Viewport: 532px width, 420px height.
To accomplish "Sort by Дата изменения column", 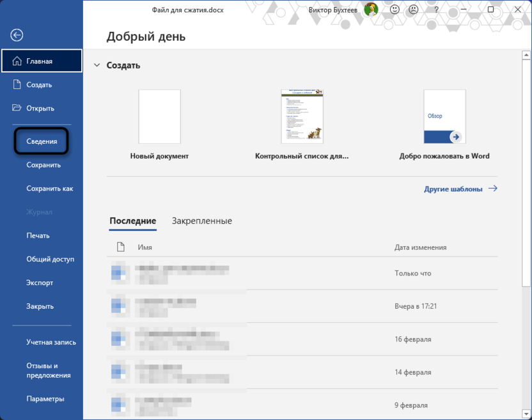I will [420, 247].
